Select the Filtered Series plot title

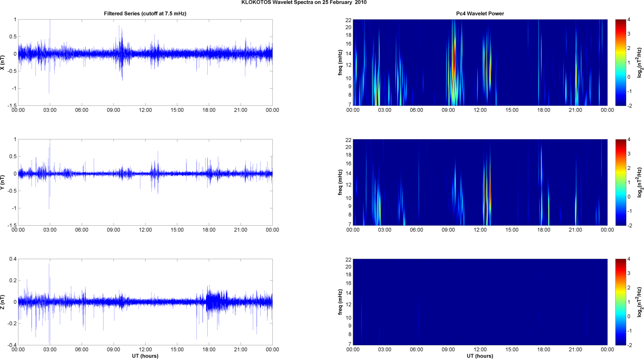[145, 13]
